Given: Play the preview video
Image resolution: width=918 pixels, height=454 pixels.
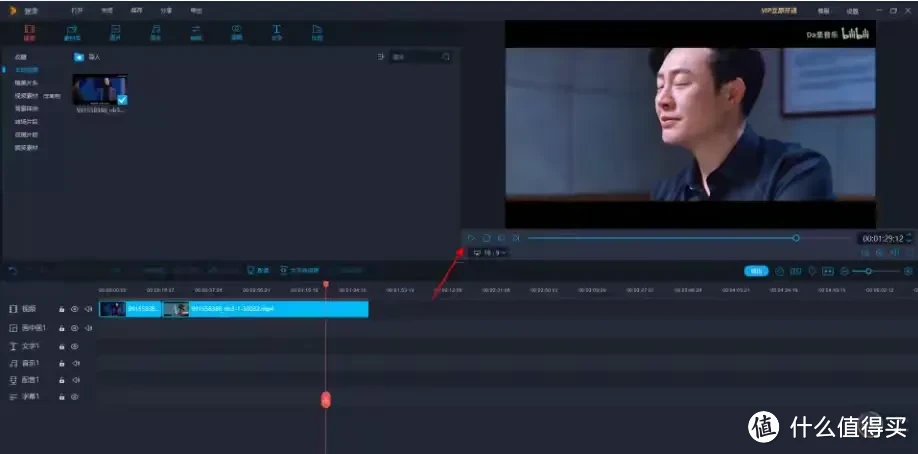Looking at the screenshot, I should [x=471, y=238].
